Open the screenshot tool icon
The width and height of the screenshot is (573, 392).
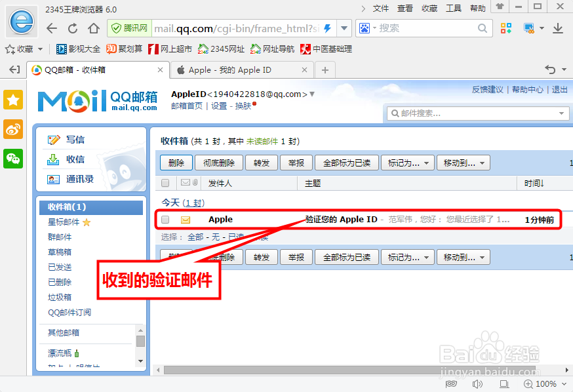pos(529,28)
